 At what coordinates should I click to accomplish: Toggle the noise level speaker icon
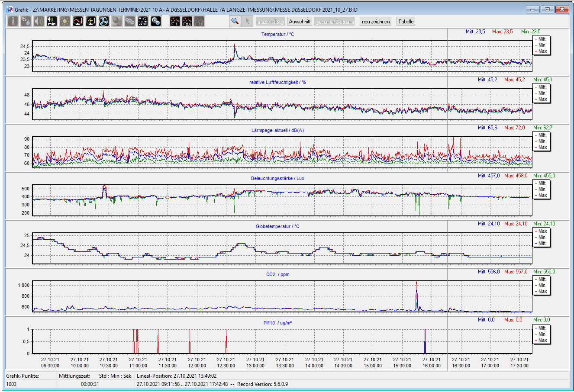(x=39, y=21)
